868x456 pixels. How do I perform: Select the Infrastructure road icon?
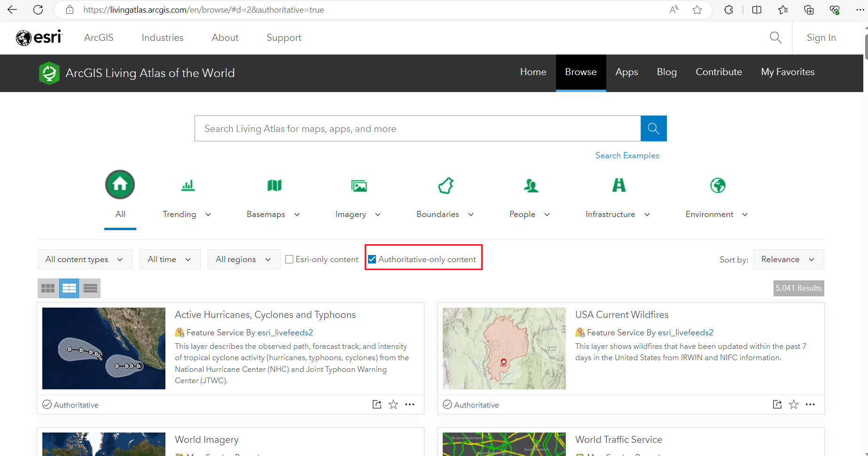[619, 185]
